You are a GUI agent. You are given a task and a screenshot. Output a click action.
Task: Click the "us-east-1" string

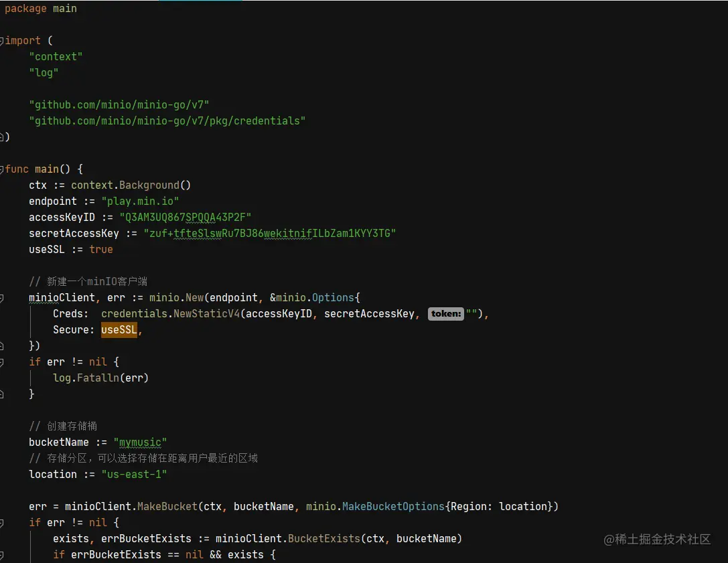coord(134,475)
